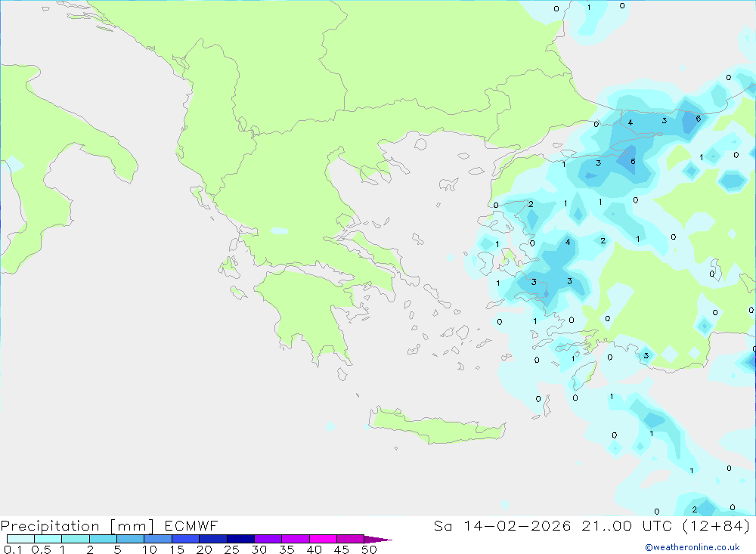The image size is (756, 554).
Task: Select the 0.1–0.5 mm legend swatch
Action: click(20, 539)
